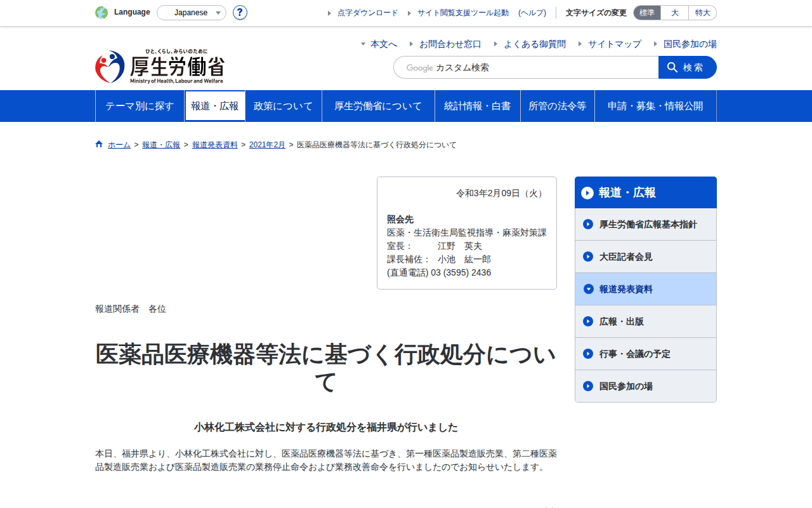Click the Google custom search field
This screenshot has height=508, width=812.
[526, 67]
